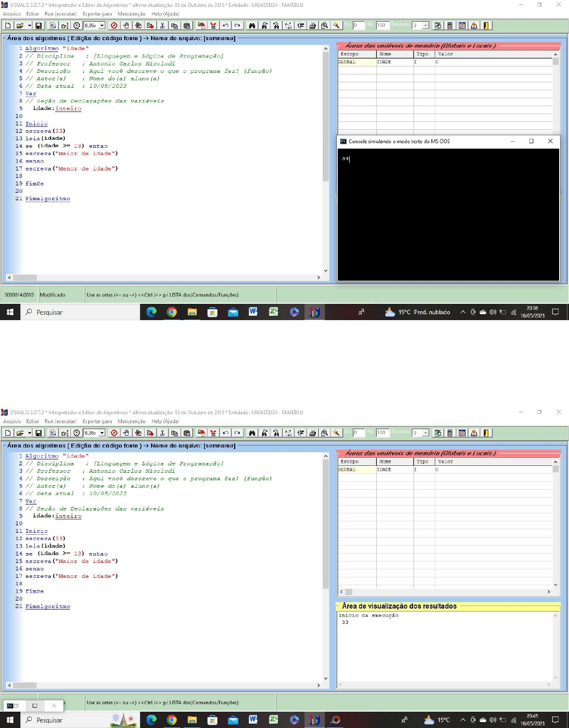
Task: Click the New file icon in the console-window screenshot
Action: (8, 25)
